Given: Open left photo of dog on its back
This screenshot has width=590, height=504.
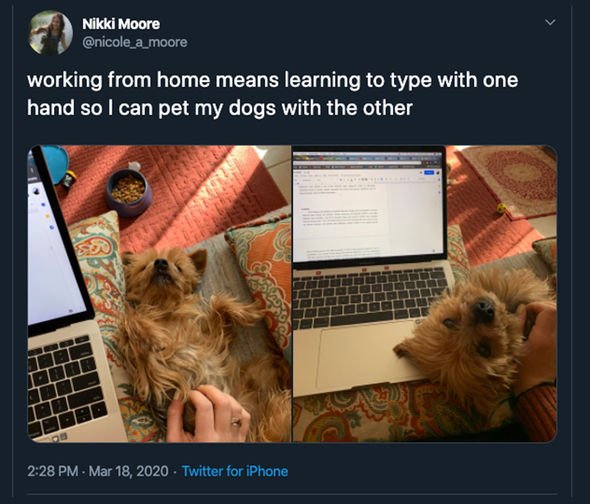Looking at the screenshot, I should pos(159,294).
